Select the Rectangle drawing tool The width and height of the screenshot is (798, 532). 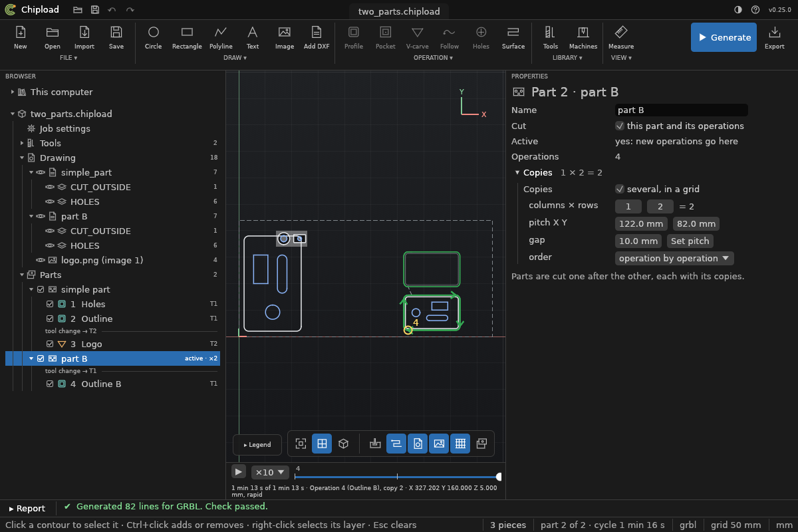187,37
